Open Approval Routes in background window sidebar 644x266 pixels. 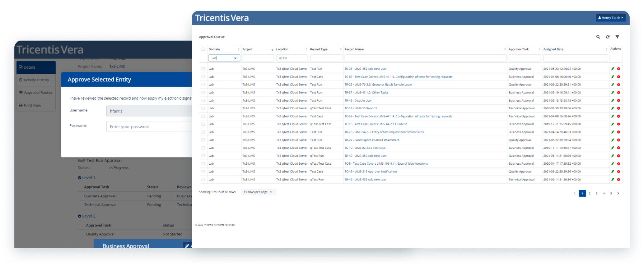(x=36, y=92)
